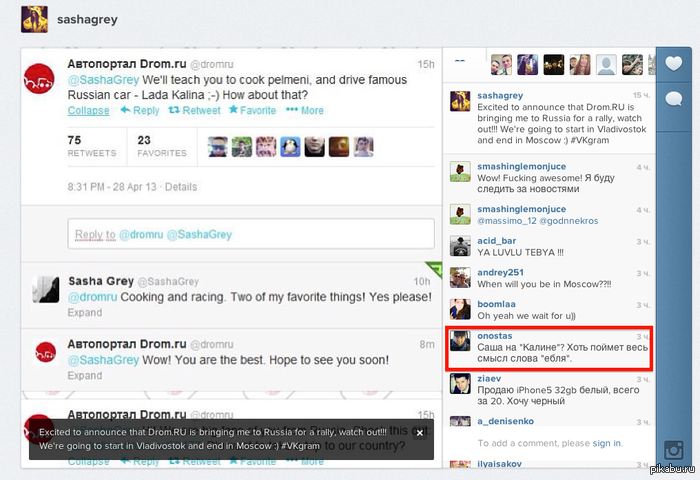Click the sign in link to comment
This screenshot has height=480, width=700.
coord(606,443)
